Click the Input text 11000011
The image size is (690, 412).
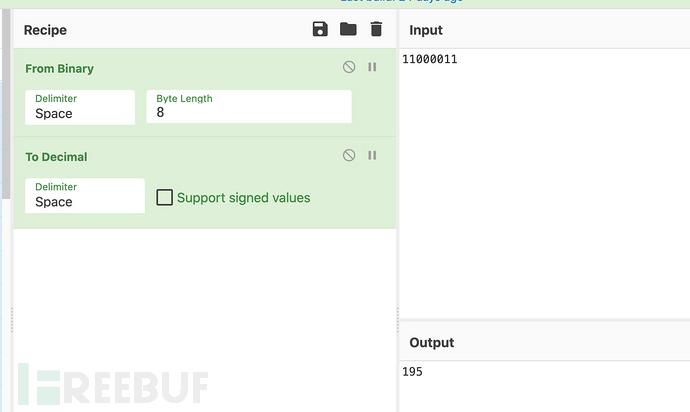pyautogui.click(x=430, y=60)
